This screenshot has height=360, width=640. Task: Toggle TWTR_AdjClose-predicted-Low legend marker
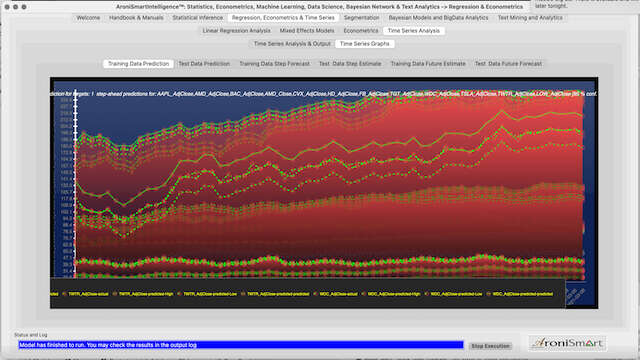179,294
